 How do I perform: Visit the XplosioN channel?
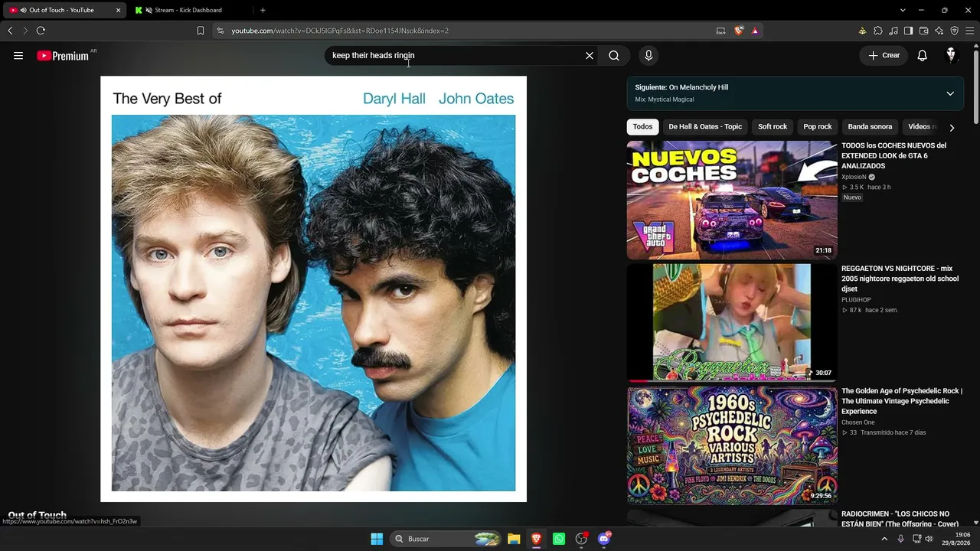[854, 177]
